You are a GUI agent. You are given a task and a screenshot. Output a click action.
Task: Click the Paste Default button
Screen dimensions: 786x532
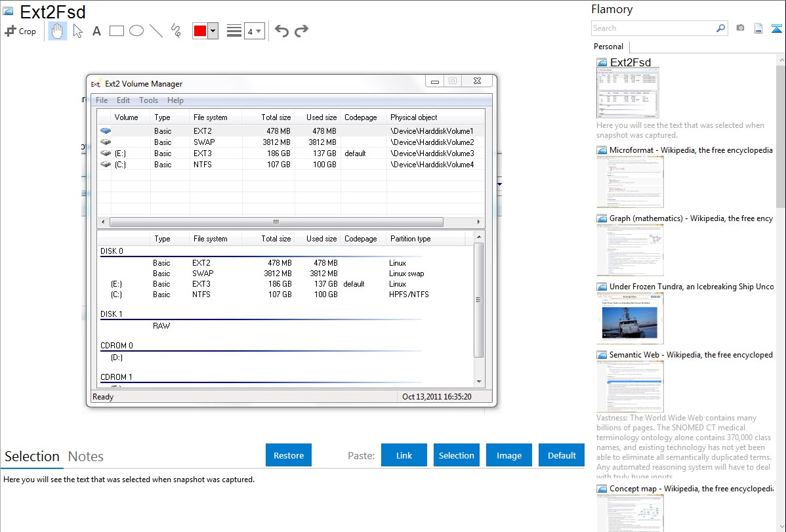tap(562, 455)
